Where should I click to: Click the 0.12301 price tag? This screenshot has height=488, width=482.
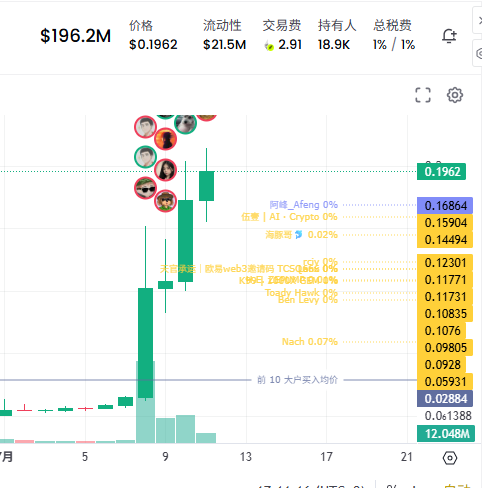tap(445, 263)
